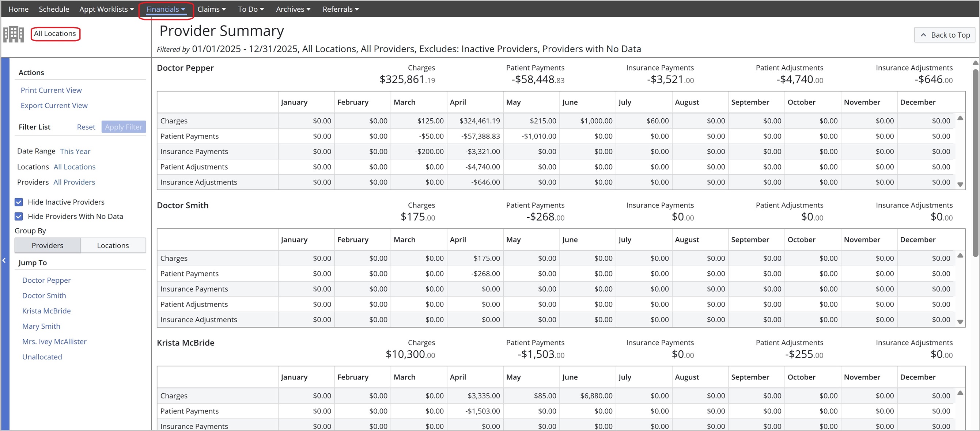This screenshot has height=431, width=980.
Task: Jump to Doctor Smith section
Action: tap(44, 296)
